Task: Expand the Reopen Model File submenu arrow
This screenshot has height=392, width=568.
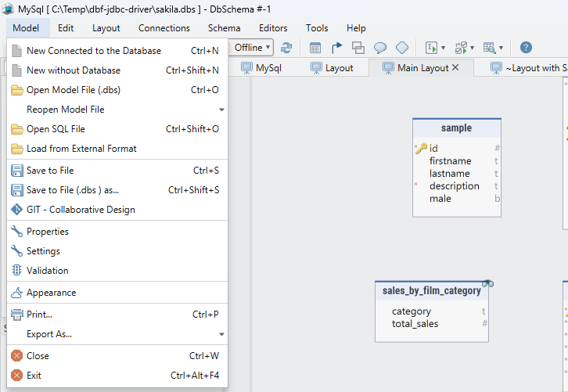Action: (x=221, y=110)
